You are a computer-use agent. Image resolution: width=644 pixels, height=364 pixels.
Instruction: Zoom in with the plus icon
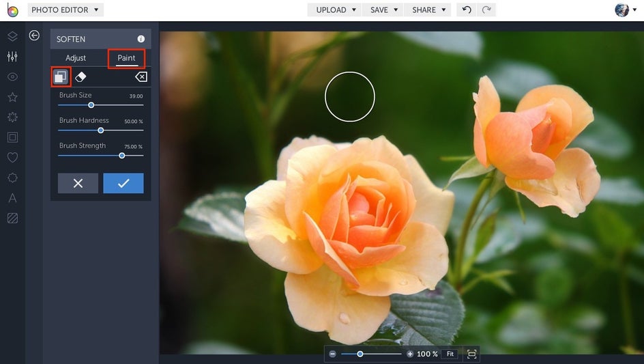tap(410, 354)
